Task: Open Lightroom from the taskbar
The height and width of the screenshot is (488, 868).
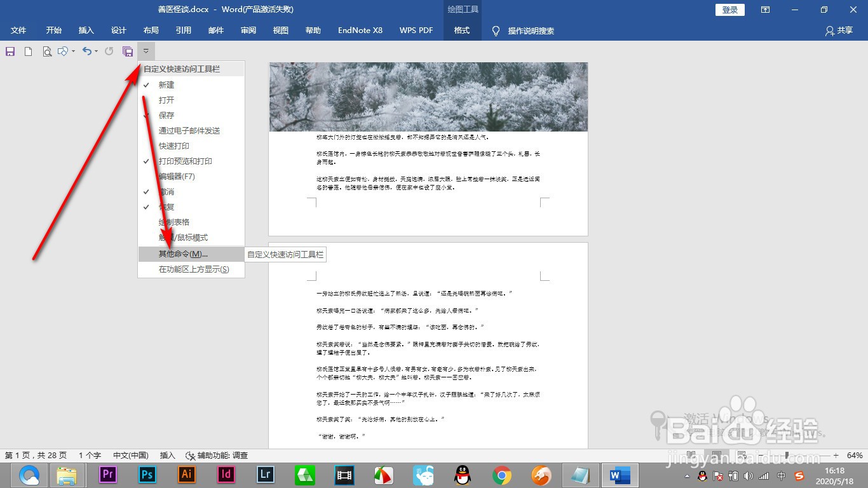Action: (x=266, y=475)
